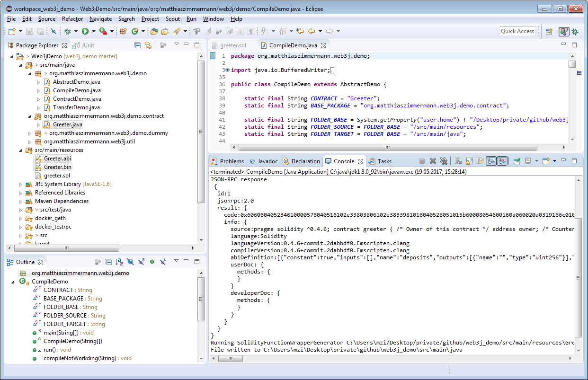This screenshot has height=380, width=588.
Task: Click Collapse All in the Outline view
Action: coord(108,261)
